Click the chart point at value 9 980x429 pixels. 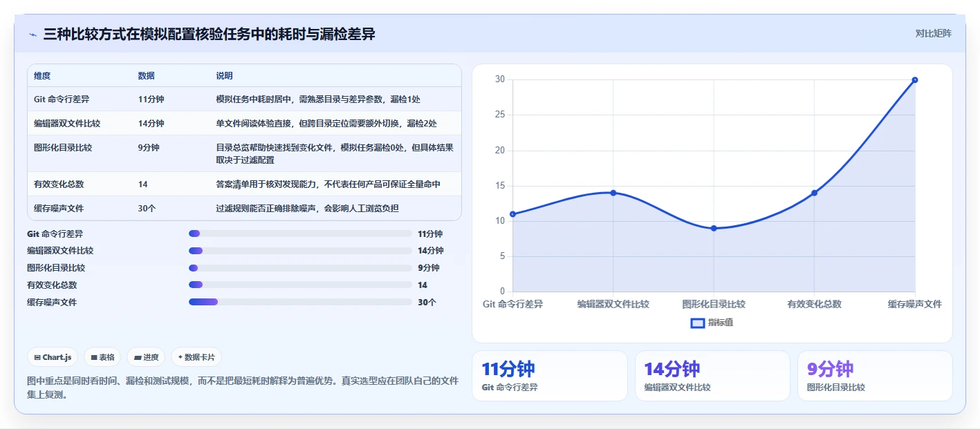point(714,228)
